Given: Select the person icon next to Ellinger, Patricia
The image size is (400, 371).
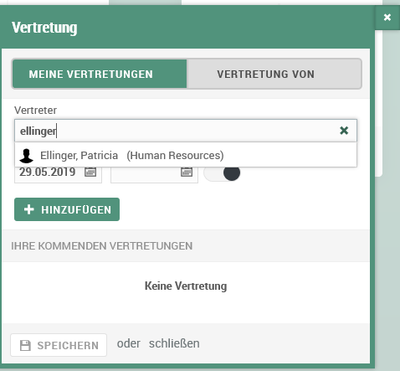Looking at the screenshot, I should tap(26, 155).
